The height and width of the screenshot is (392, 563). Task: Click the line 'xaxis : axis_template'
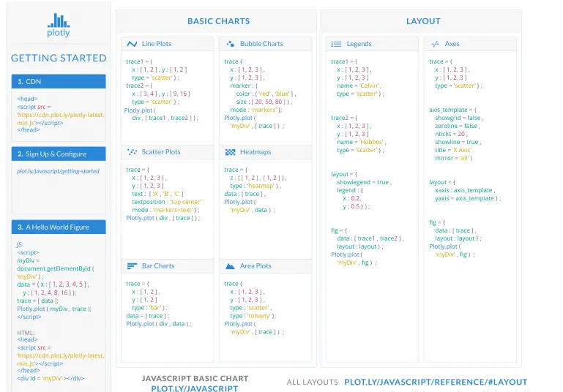pos(465,190)
